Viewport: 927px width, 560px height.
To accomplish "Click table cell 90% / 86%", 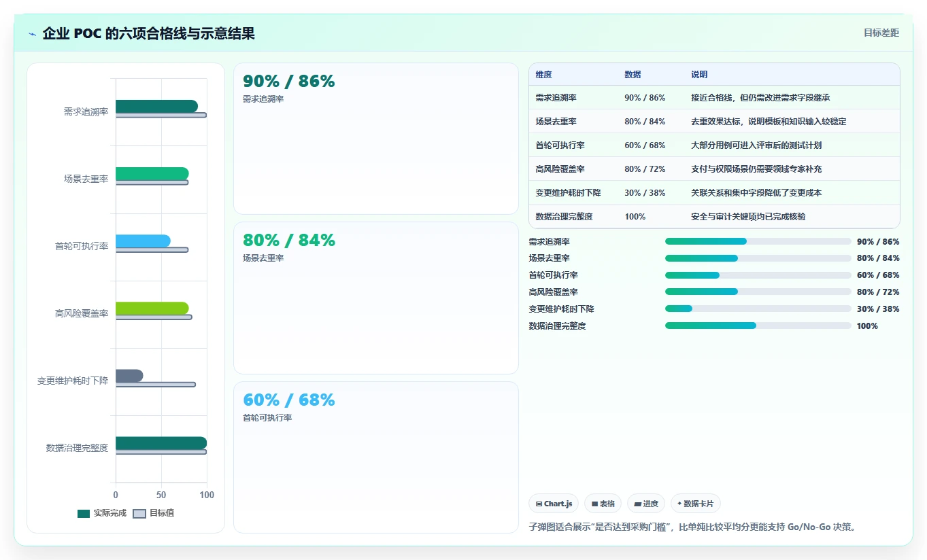I will [x=645, y=98].
